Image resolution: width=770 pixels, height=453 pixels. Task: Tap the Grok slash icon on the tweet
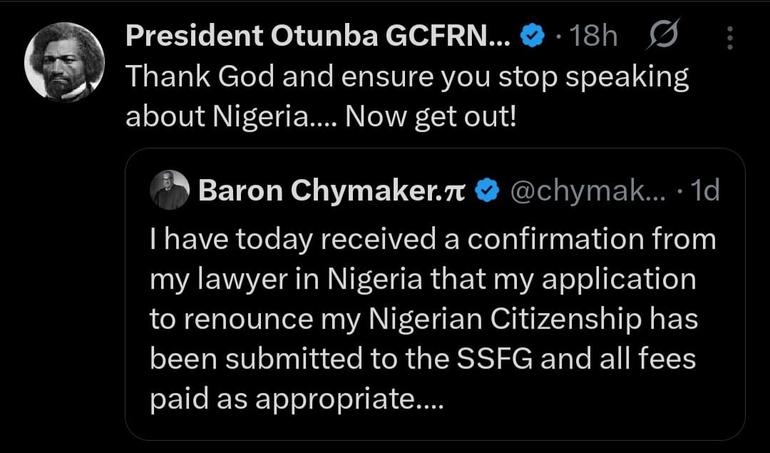(663, 34)
